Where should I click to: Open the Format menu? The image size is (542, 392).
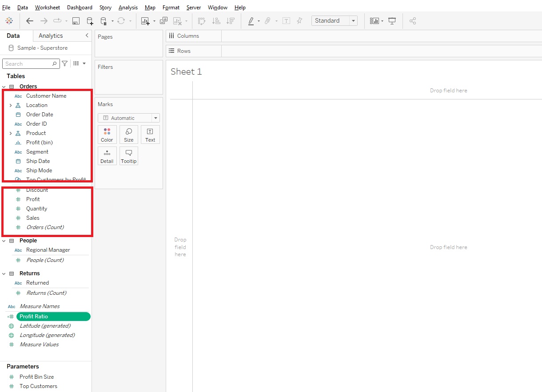(171, 8)
